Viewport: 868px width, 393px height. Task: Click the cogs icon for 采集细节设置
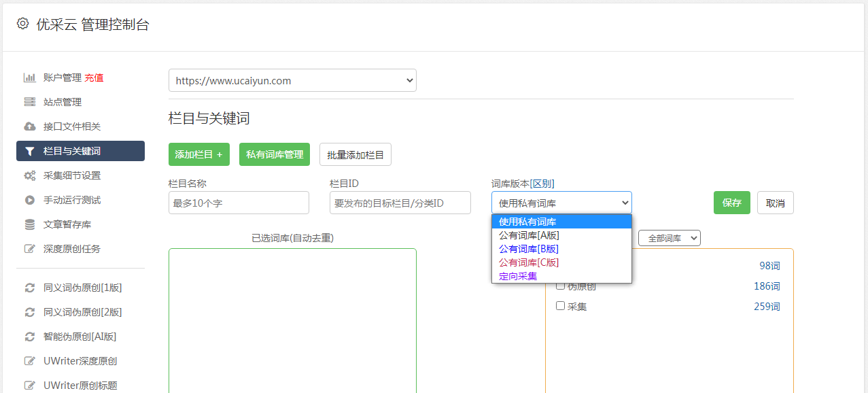pos(30,175)
